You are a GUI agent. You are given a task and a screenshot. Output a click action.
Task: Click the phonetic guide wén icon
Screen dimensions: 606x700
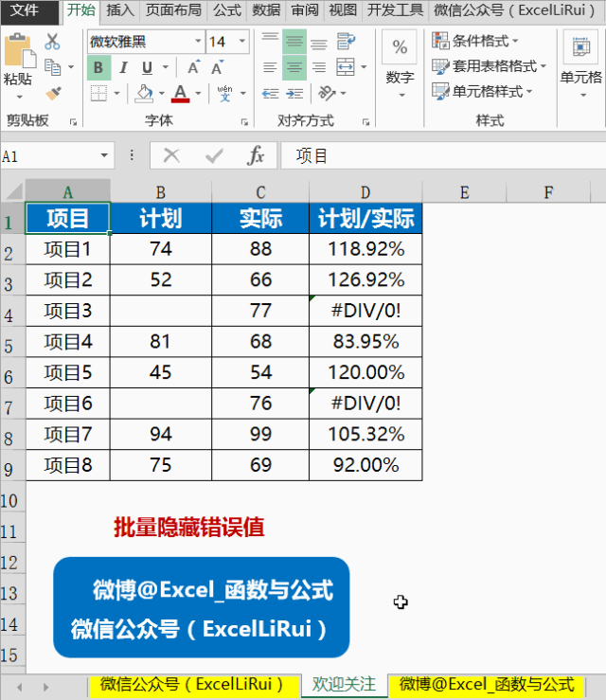coord(225,94)
